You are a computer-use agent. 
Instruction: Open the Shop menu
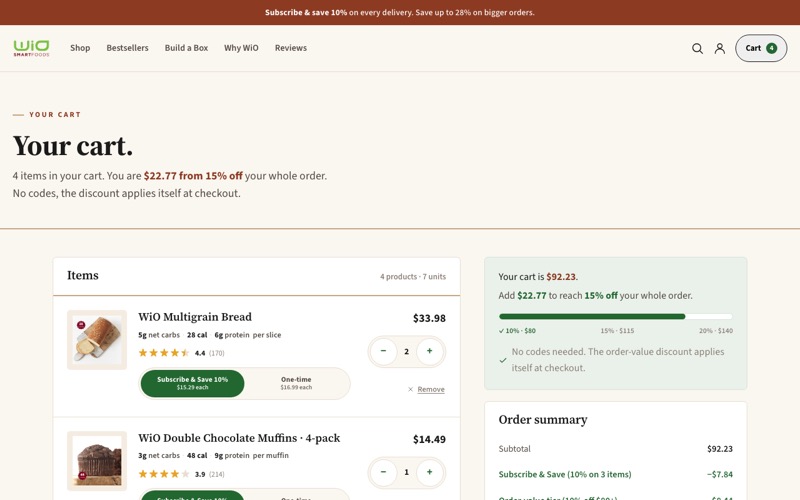tap(80, 48)
